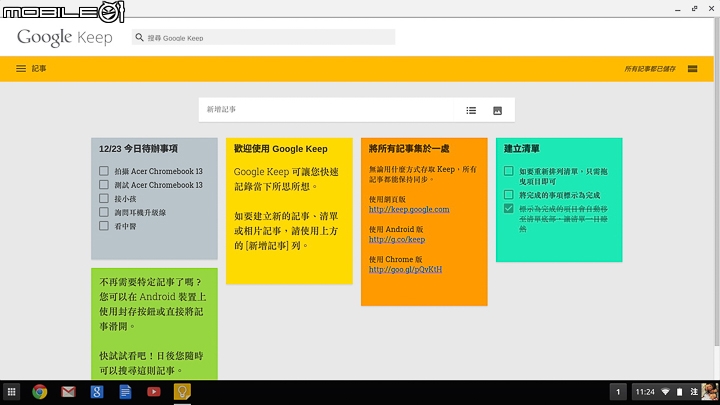Click the 記事 header label
This screenshot has height=405, width=720.
click(x=39, y=68)
